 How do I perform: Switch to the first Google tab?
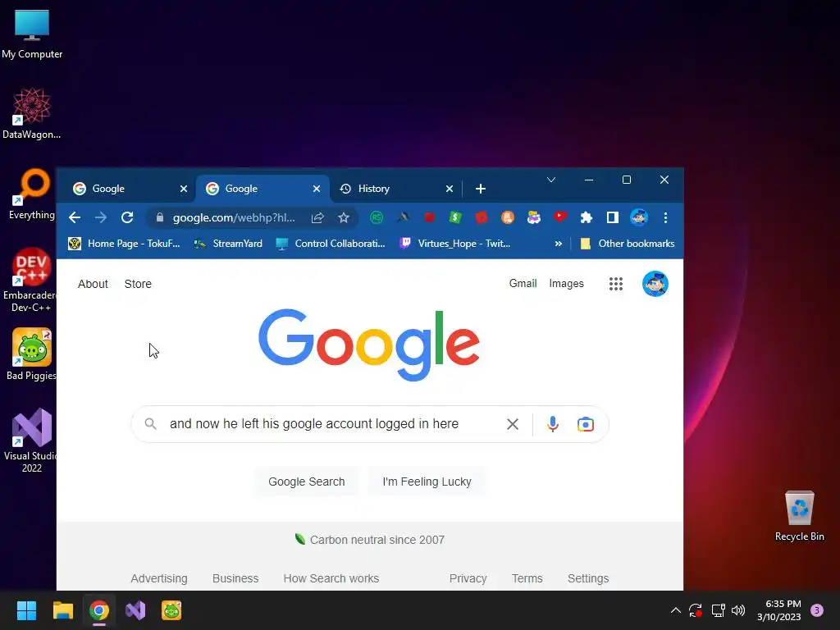(x=126, y=189)
